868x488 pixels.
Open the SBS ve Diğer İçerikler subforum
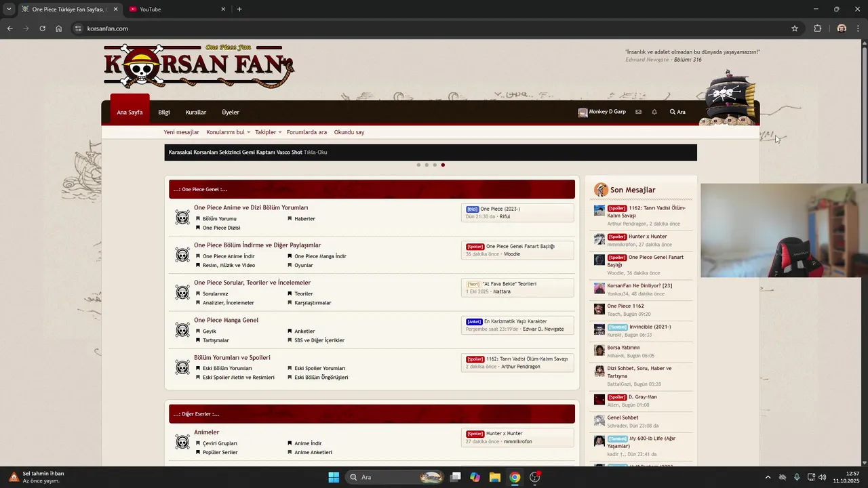(x=319, y=340)
